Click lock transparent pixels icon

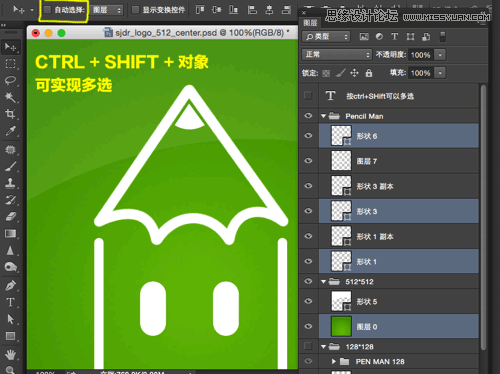[326, 73]
